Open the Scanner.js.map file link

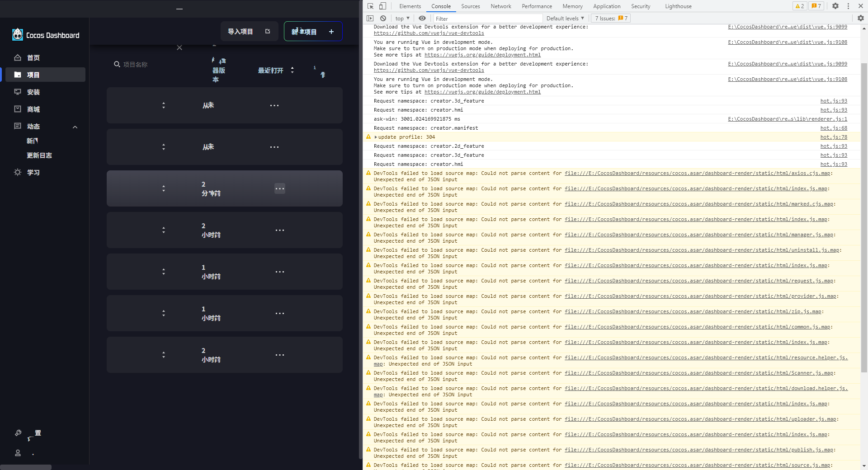[699, 373]
